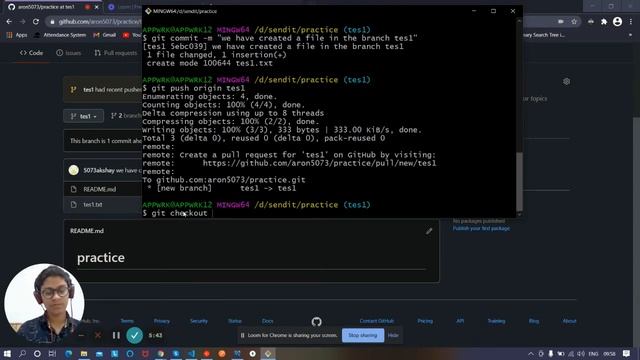Click Chrome's forward navigation arrow
The image size is (640, 360).
point(22,22)
